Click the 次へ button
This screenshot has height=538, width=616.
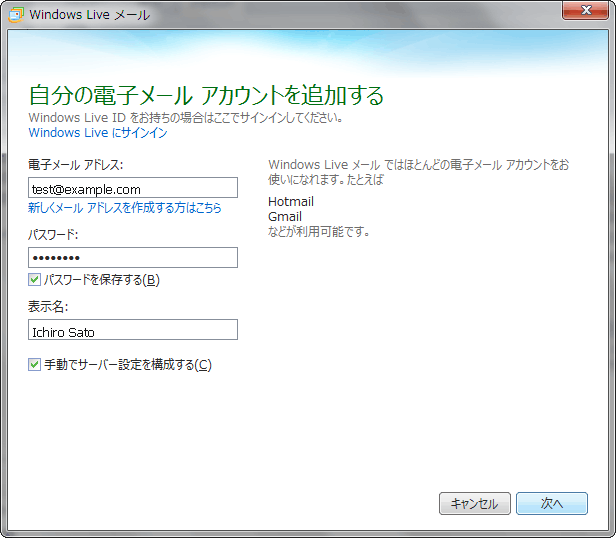tap(552, 503)
